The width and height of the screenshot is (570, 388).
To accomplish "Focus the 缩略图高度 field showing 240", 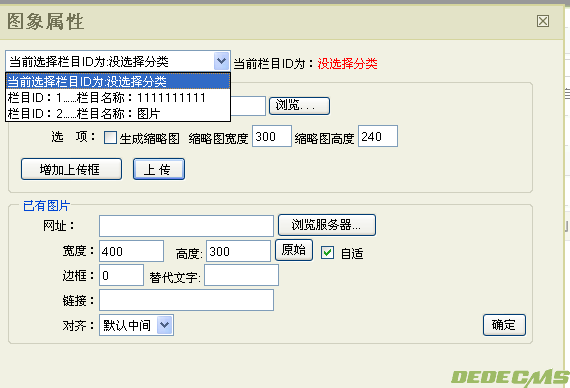I will coord(378,136).
